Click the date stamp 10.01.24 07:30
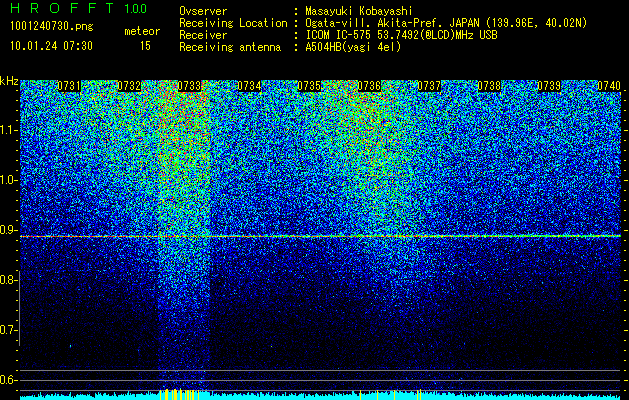The image size is (629, 400). click(x=51, y=45)
